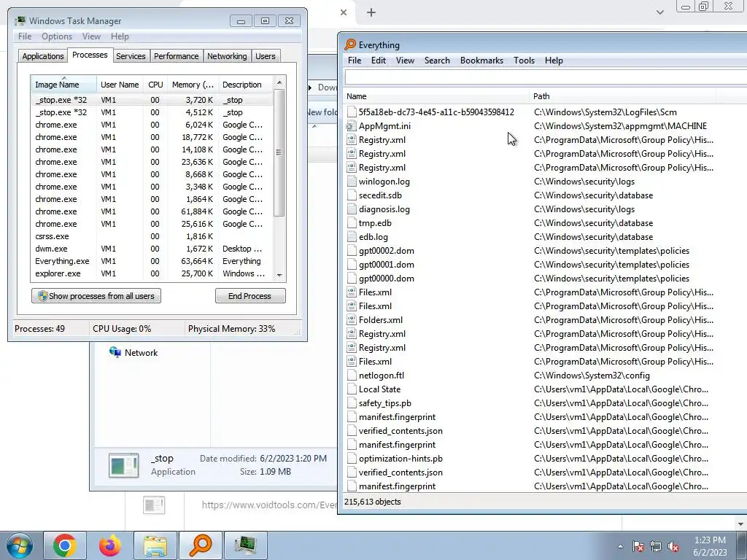Select the winlogon.log file icon
The image size is (747, 560).
pyautogui.click(x=351, y=182)
